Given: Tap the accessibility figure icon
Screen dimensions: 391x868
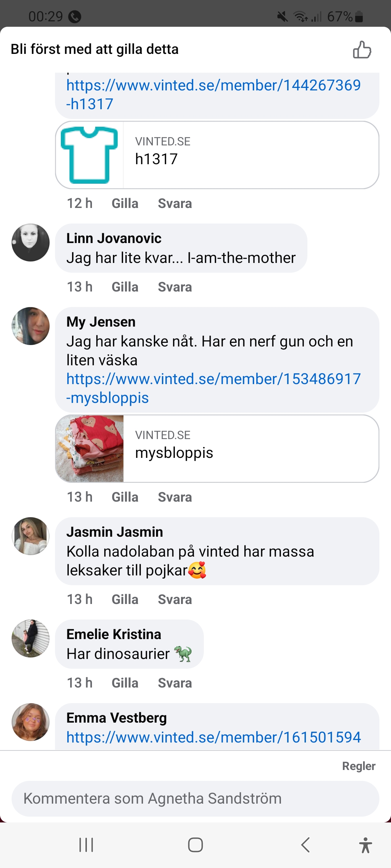Looking at the screenshot, I should (x=365, y=845).
